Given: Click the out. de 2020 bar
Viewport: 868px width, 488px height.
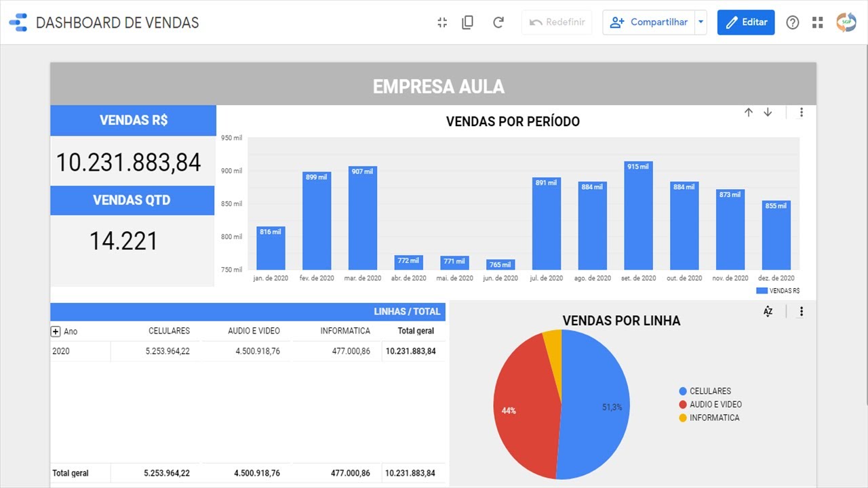Looking at the screenshot, I should [x=684, y=226].
